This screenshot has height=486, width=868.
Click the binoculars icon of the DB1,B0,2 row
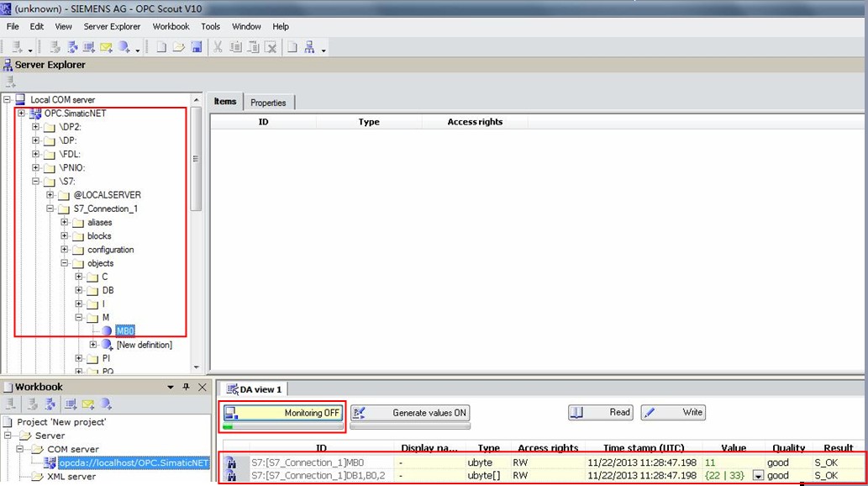pyautogui.click(x=231, y=475)
